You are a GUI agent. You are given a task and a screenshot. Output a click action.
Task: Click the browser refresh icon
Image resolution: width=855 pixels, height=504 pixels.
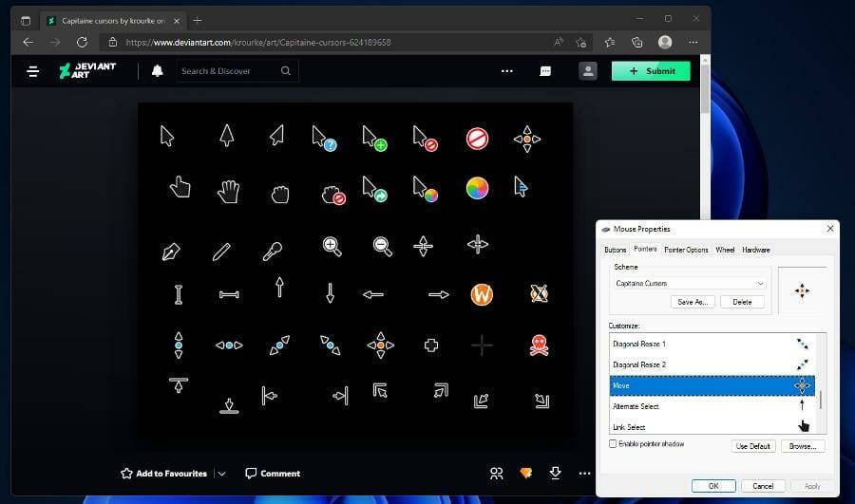[82, 42]
